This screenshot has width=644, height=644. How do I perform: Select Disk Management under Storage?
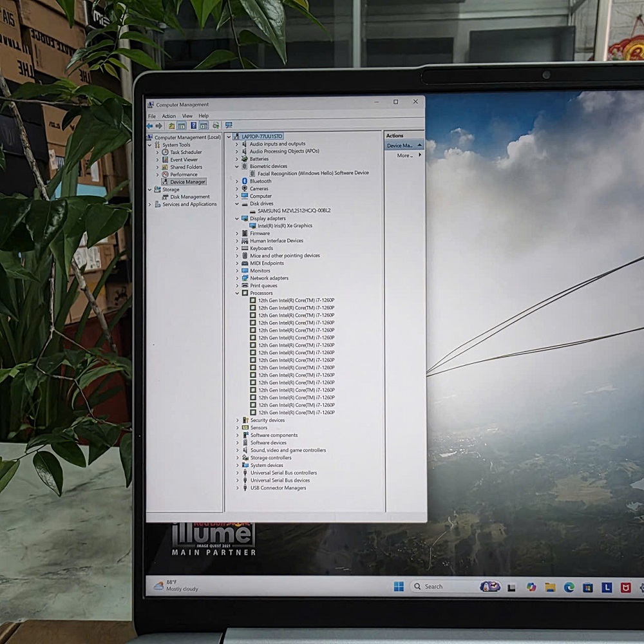pyautogui.click(x=190, y=196)
